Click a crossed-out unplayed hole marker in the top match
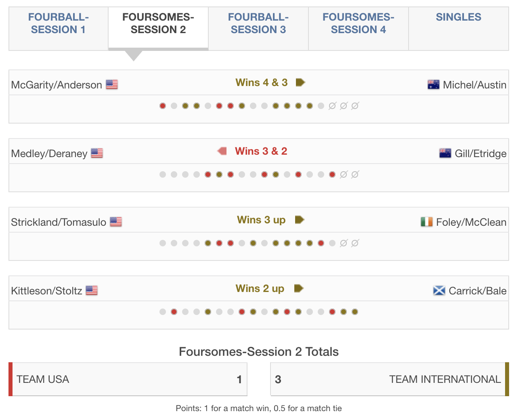Viewport: 520px width, 420px height. pyautogui.click(x=332, y=105)
